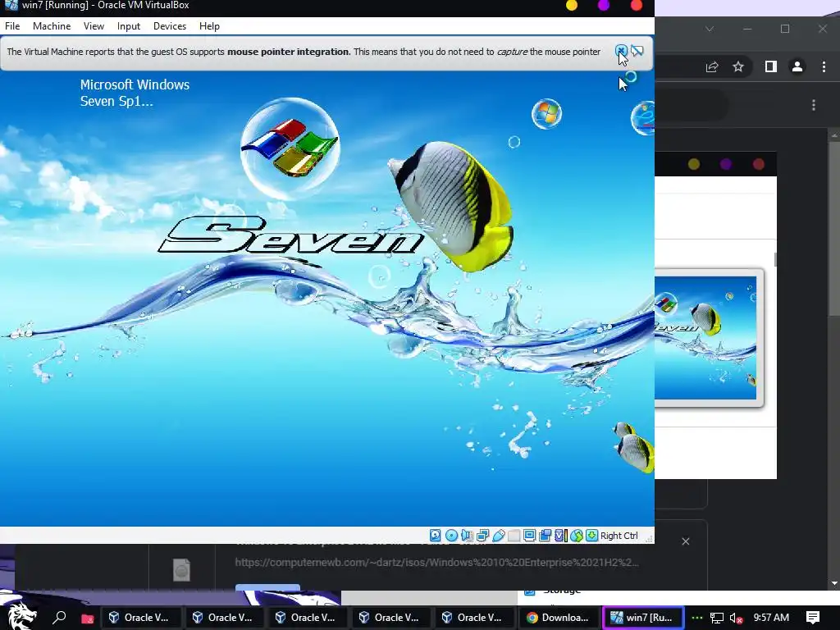Open the taskbar search magnifier

coord(59,618)
